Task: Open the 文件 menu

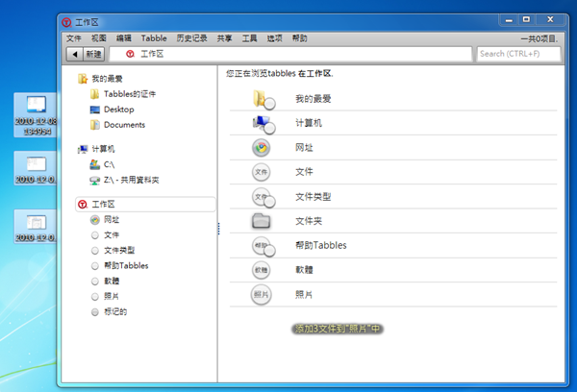Action: pyautogui.click(x=74, y=38)
